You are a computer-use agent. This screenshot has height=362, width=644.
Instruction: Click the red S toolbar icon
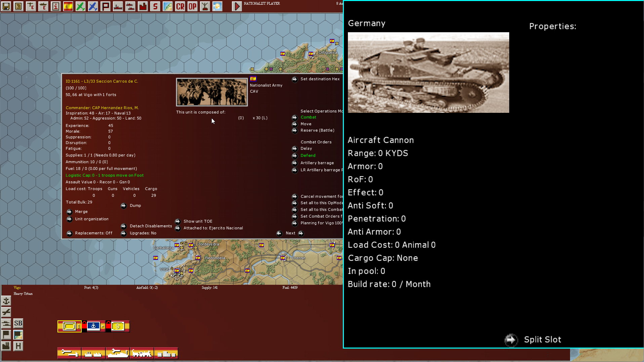coord(155,6)
